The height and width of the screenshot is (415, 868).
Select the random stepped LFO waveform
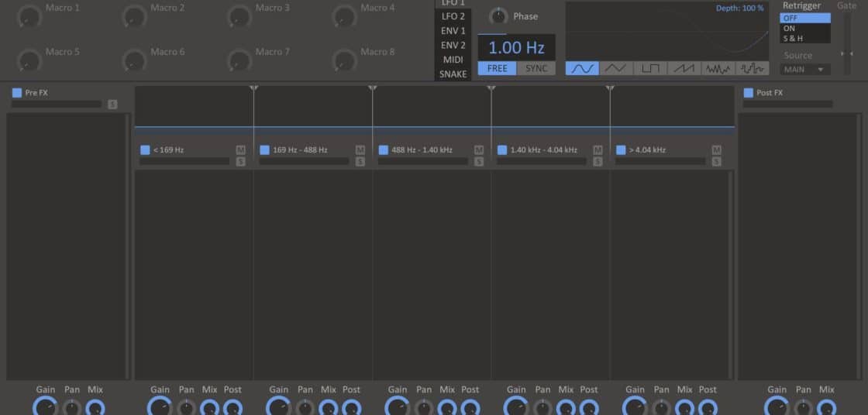[x=753, y=69]
